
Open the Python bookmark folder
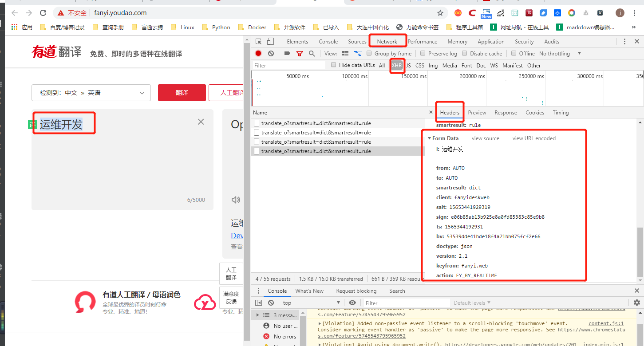216,27
